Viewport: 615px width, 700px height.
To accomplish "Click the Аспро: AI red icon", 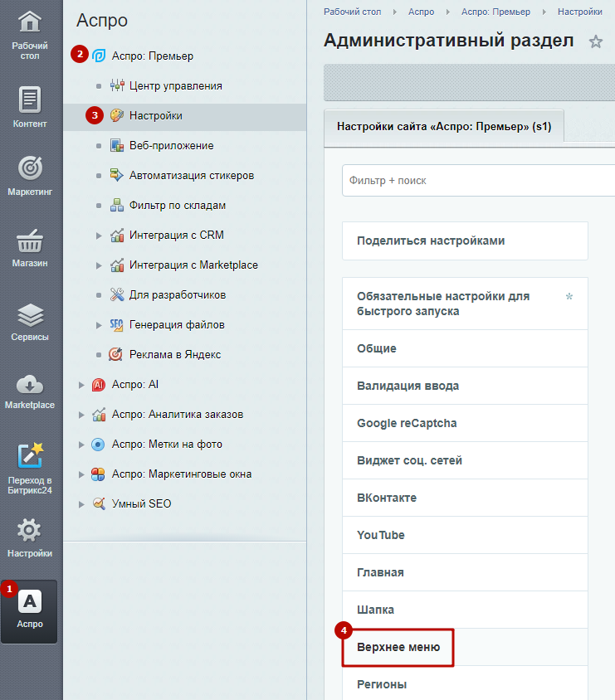I will pos(98,384).
